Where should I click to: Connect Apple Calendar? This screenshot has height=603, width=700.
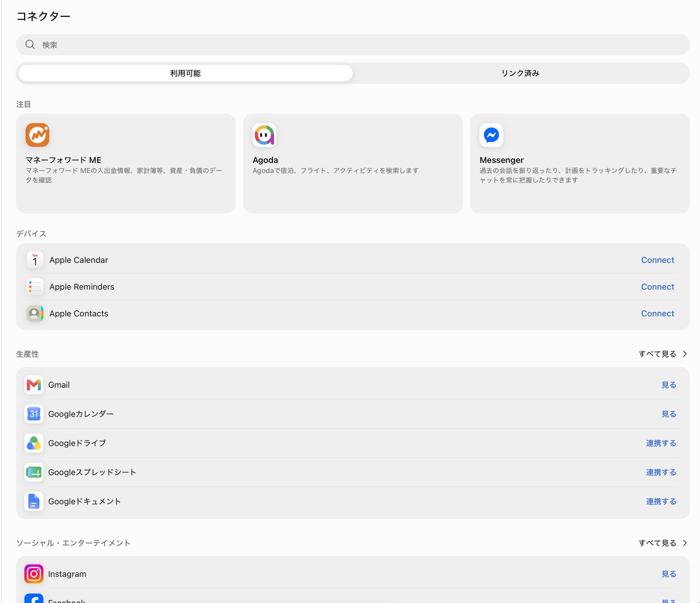(x=658, y=260)
